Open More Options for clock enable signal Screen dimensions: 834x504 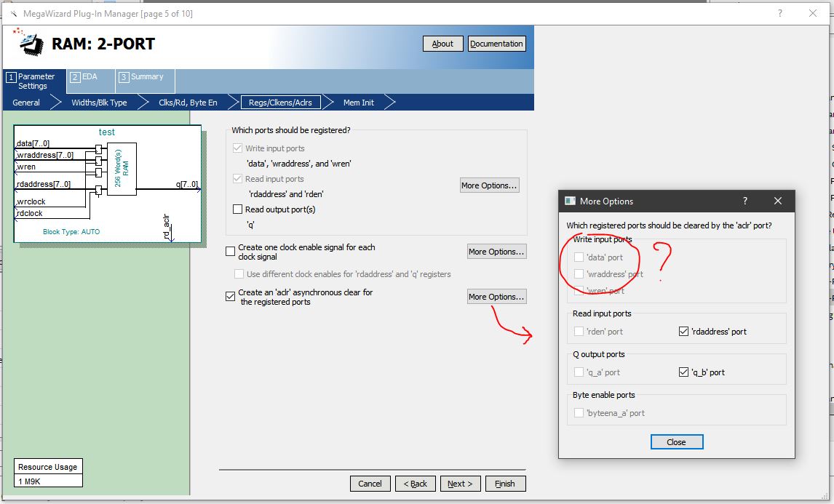coord(497,252)
